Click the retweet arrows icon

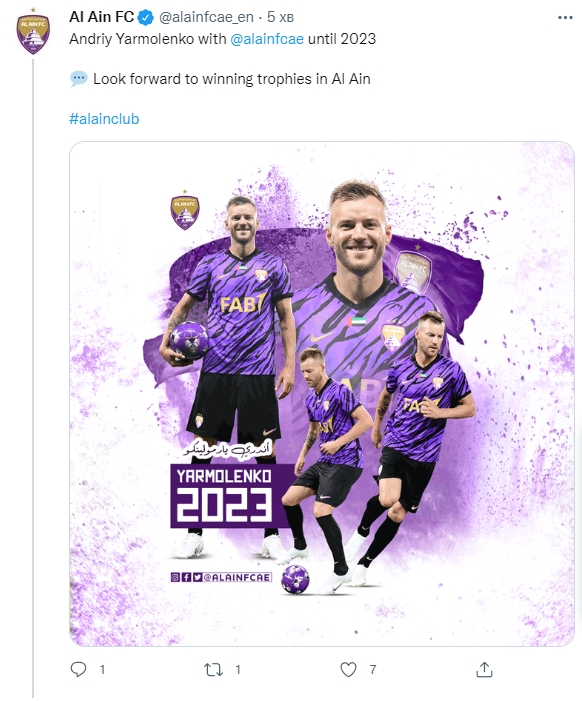[213, 670]
